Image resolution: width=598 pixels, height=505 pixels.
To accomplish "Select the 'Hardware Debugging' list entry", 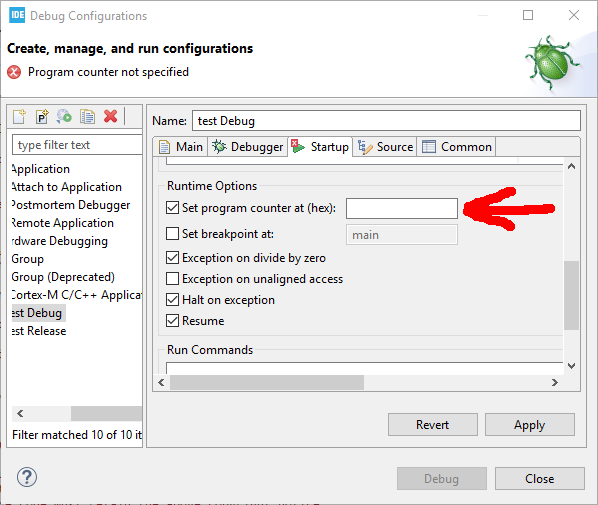I will (x=59, y=241).
